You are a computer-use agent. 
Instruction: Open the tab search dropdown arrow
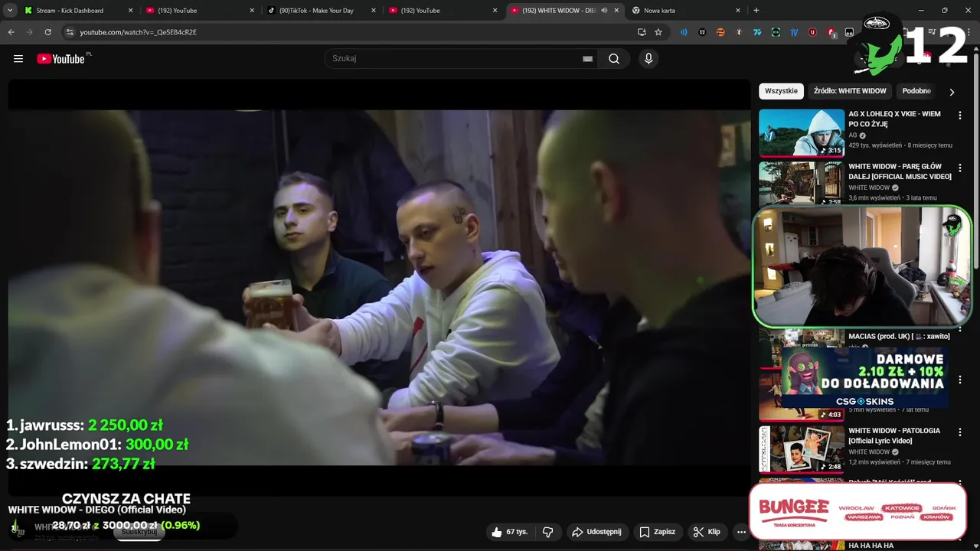point(10,10)
